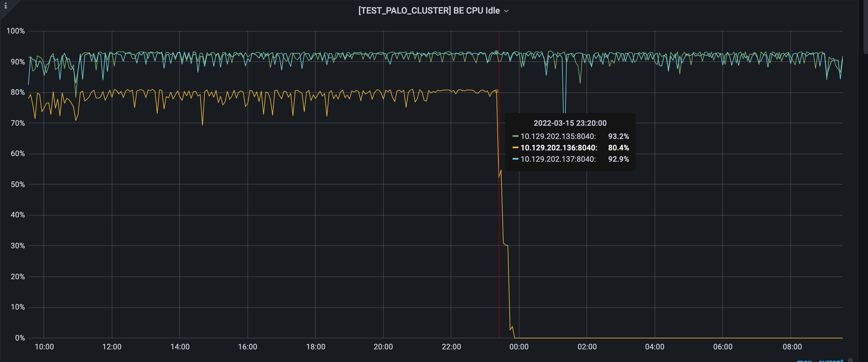This screenshot has width=868, height=362.
Task: Click the 93.2% value in the tooltip
Action: pyautogui.click(x=618, y=136)
